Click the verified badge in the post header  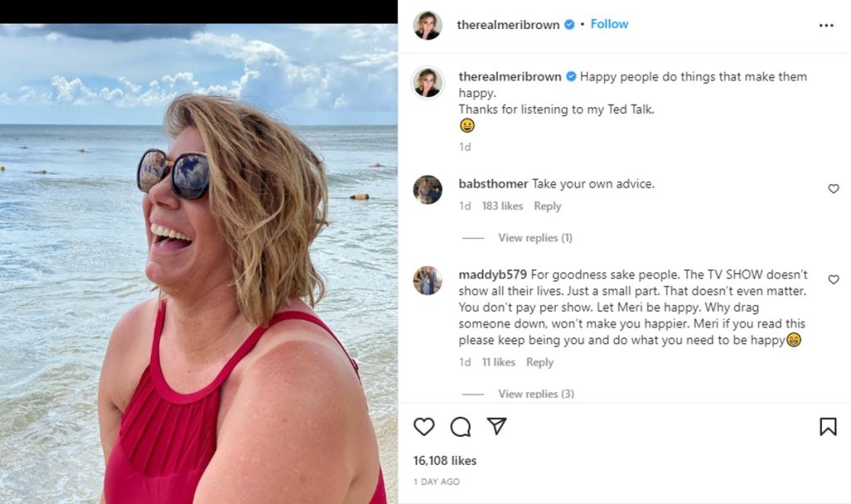569,25
